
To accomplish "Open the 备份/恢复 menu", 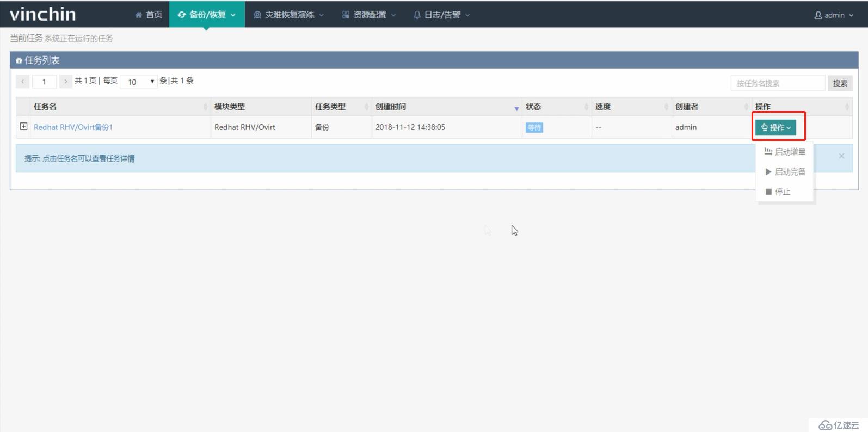I will [x=207, y=15].
